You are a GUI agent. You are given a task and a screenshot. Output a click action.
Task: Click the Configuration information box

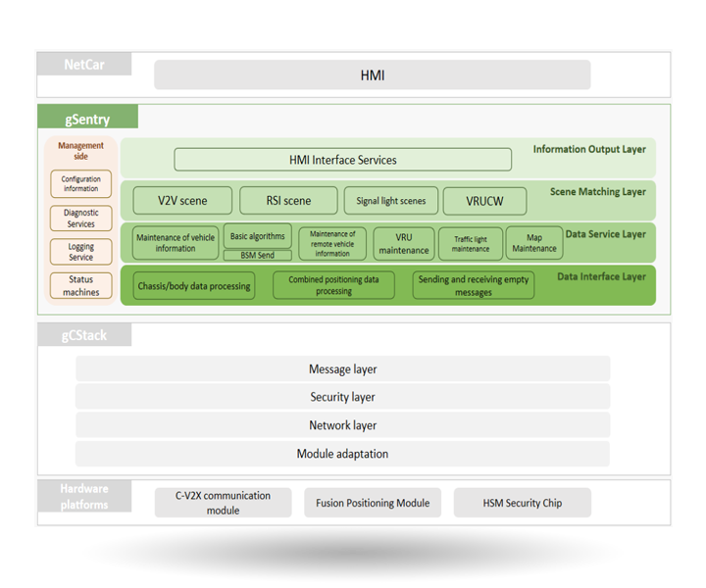click(81, 183)
